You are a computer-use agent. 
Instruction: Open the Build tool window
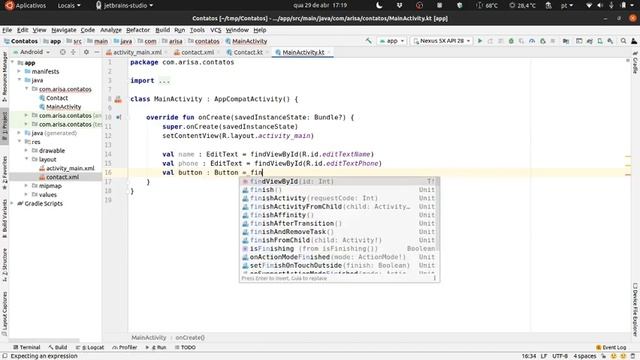tap(58, 347)
